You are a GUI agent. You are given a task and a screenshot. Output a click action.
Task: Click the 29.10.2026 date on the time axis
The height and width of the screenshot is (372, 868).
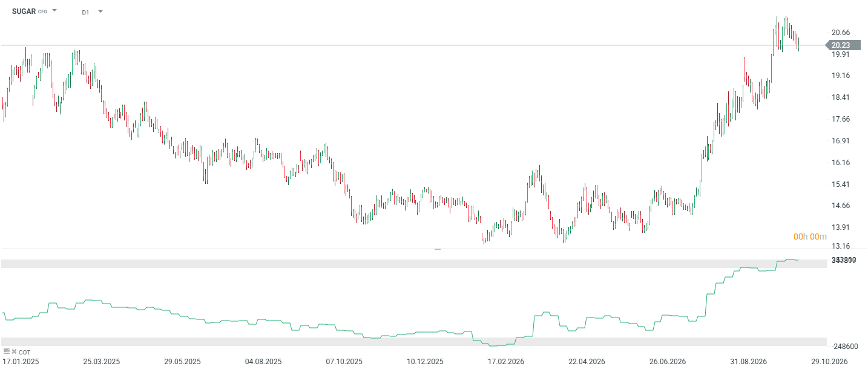pyautogui.click(x=829, y=361)
